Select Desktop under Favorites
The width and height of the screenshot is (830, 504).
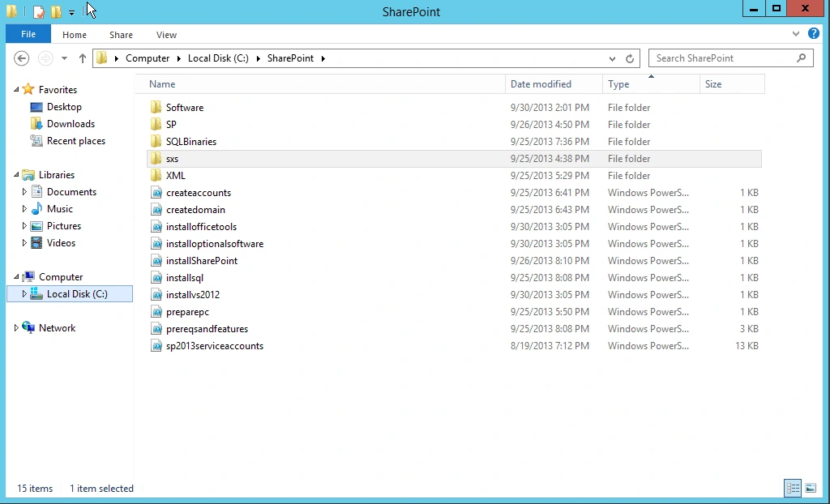pos(64,107)
